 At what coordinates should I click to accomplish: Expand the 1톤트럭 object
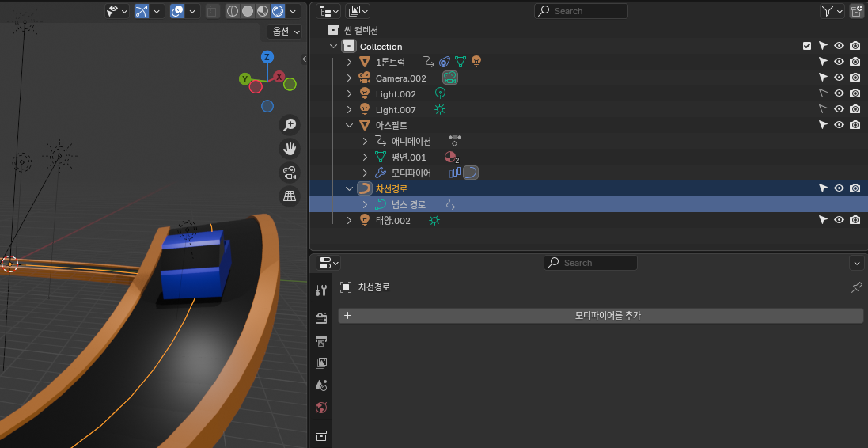349,62
